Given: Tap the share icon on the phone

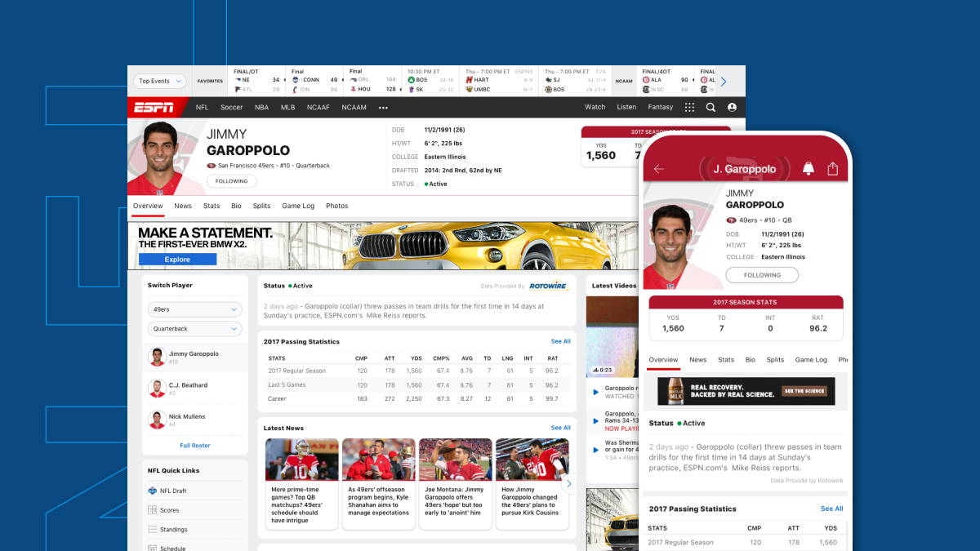Looking at the screenshot, I should pos(833,168).
